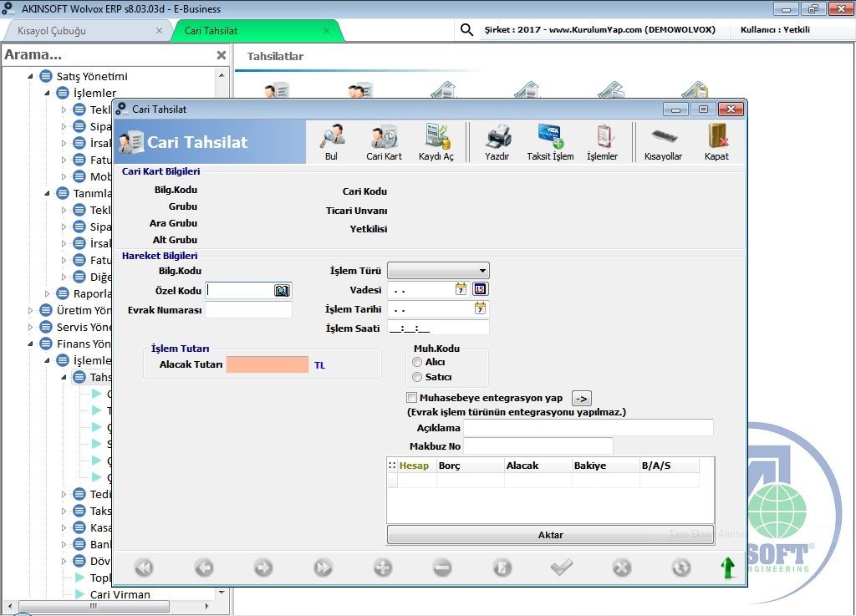The image size is (856, 616).
Task: Go to next record arrow icon
Action: [263, 568]
